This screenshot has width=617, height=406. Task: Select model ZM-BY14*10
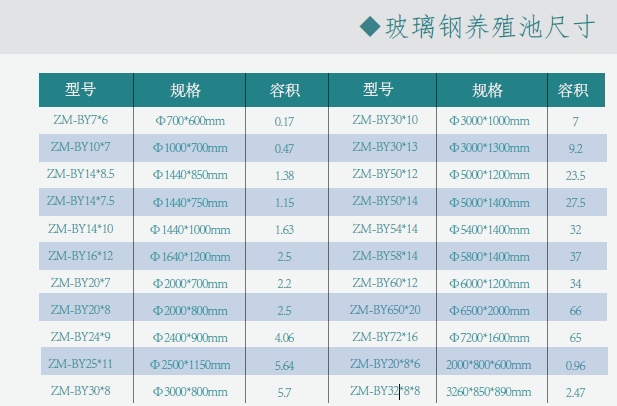[81, 229]
